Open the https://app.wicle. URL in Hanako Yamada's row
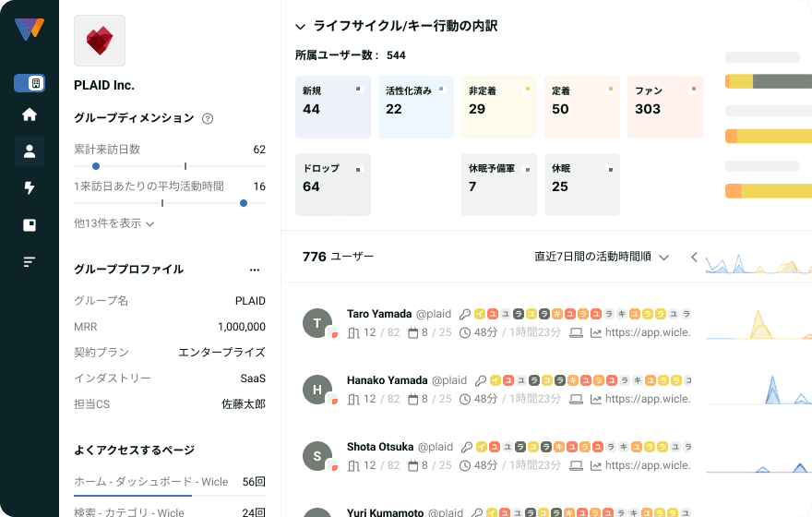This screenshot has height=517, width=812. coord(648,399)
